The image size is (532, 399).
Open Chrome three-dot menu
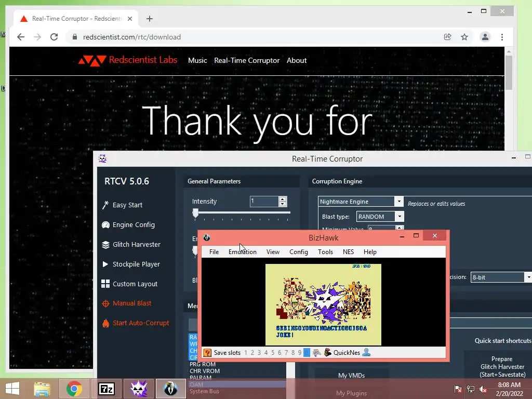(502, 37)
